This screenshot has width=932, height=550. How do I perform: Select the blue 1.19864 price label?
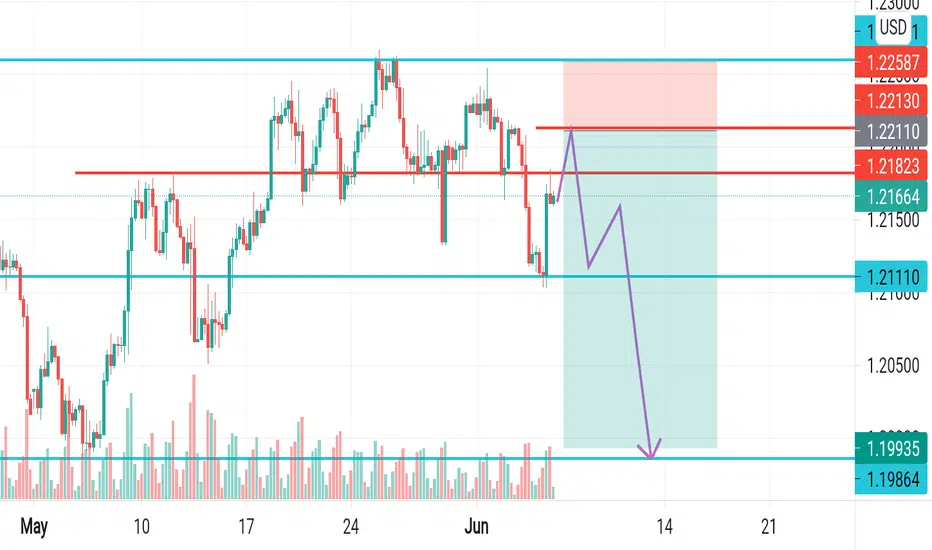coord(891,479)
